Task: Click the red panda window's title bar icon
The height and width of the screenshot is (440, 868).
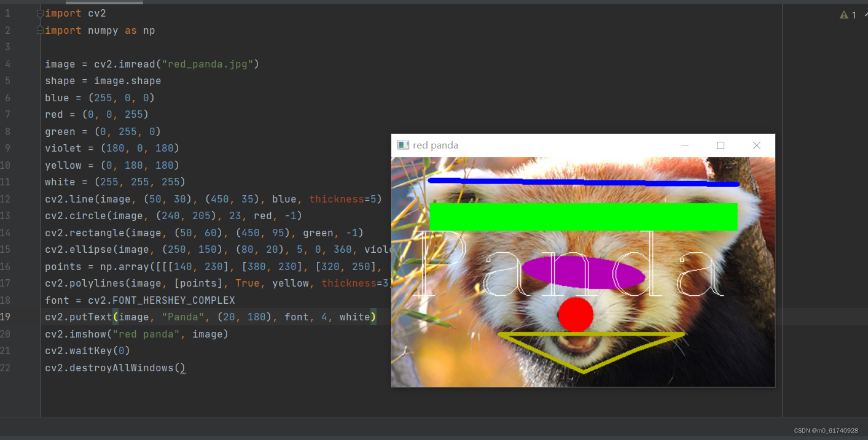Action: click(x=404, y=145)
